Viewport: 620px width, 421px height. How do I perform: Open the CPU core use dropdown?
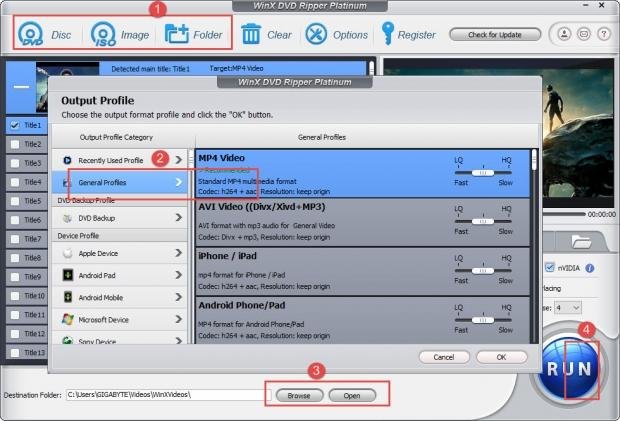pos(568,308)
